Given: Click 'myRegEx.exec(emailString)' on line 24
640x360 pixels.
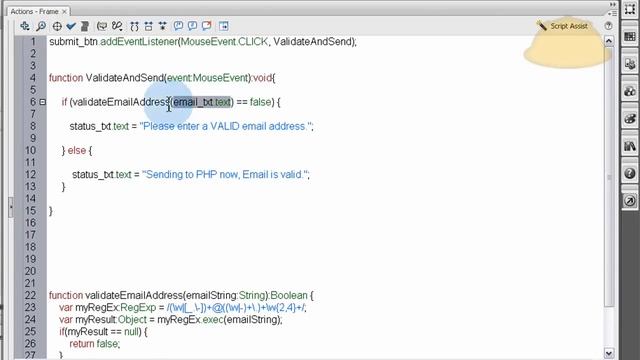Looking at the screenshot, I should 218,320.
